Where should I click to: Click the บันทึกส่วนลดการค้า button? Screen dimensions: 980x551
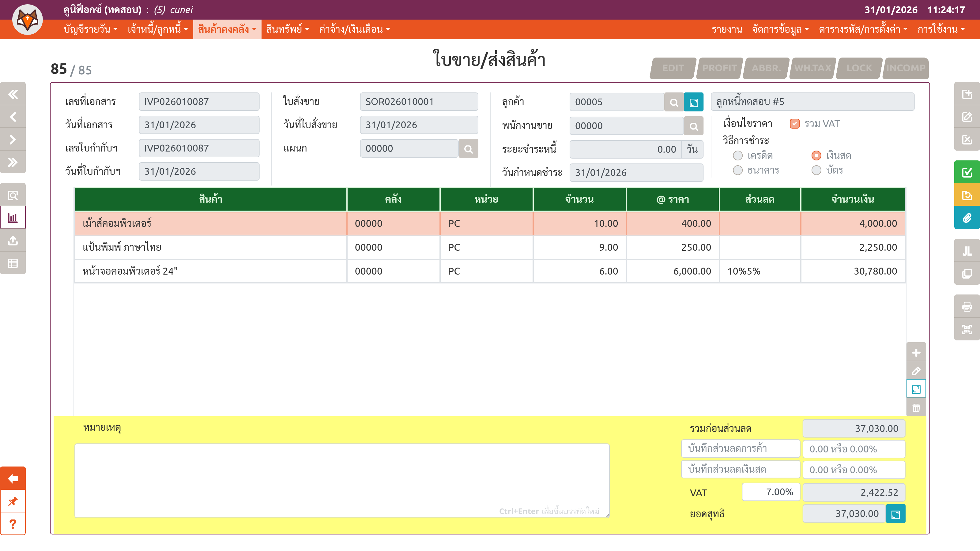[740, 449]
